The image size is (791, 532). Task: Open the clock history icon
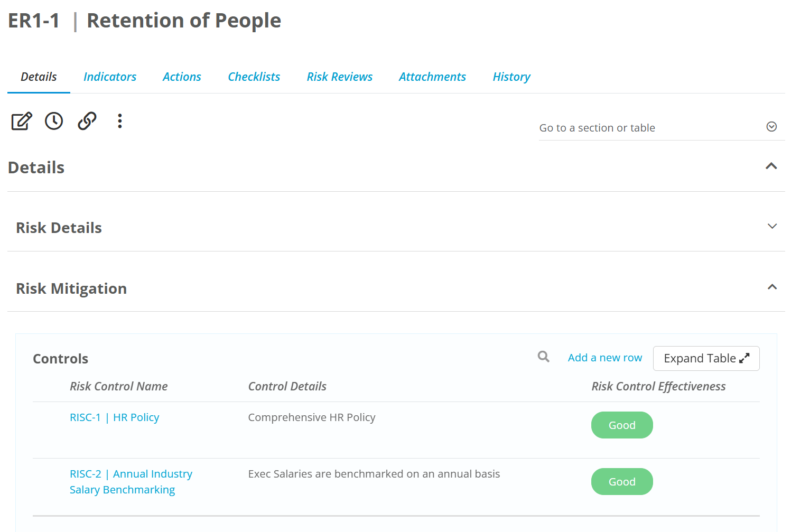[x=54, y=121]
